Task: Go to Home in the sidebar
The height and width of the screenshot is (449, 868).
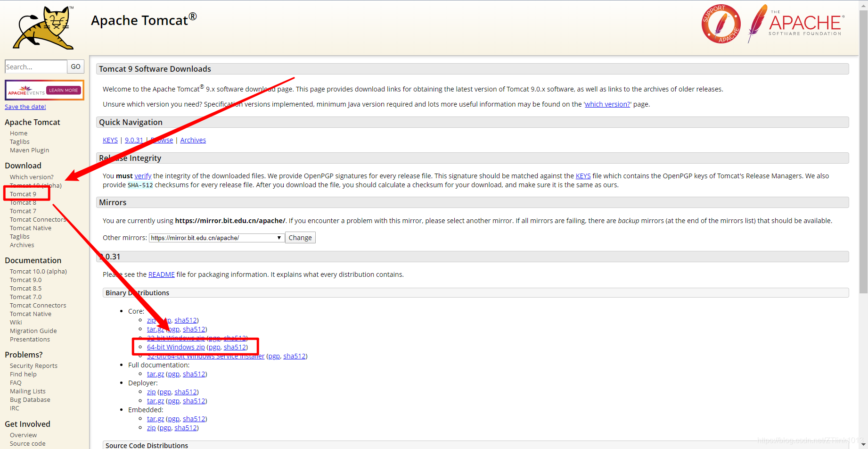Action: pos(19,133)
